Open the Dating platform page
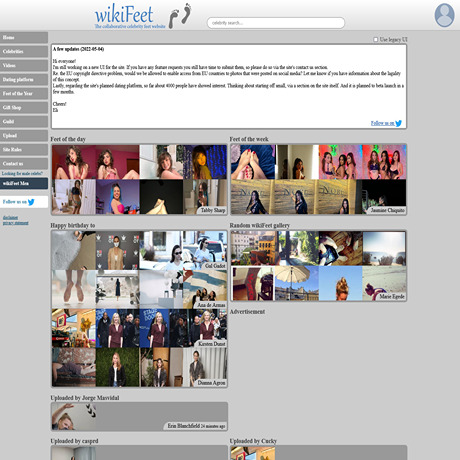Screen dimensions: 460x460 pyautogui.click(x=24, y=80)
